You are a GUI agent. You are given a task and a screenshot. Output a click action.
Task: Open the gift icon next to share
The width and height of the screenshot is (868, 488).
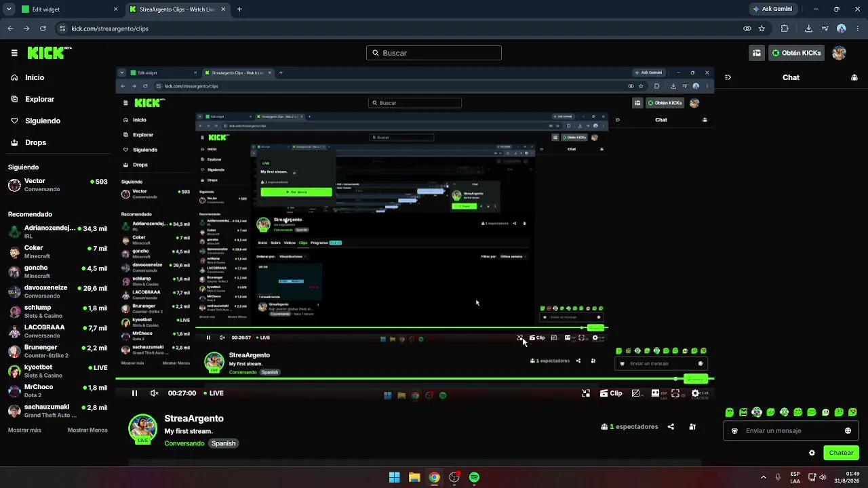(x=692, y=427)
